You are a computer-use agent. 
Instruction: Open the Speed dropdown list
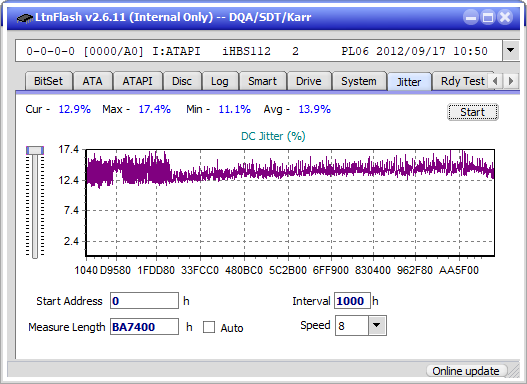coord(377,325)
